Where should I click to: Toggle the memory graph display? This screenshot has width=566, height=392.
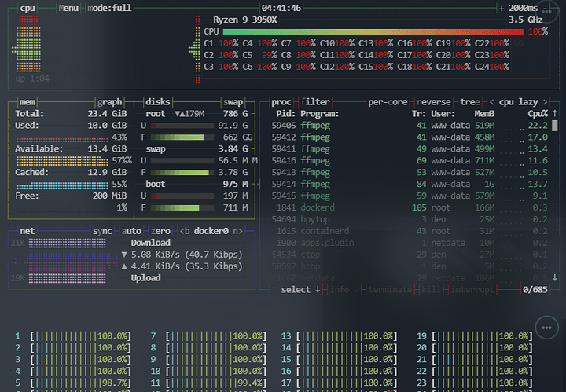[x=110, y=102]
